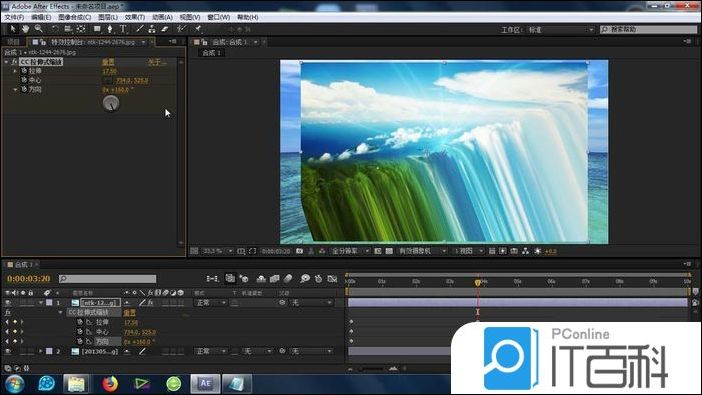Toggle 拉伸 stopwatch in effect controls
The width and height of the screenshot is (702, 395).
click(x=24, y=71)
